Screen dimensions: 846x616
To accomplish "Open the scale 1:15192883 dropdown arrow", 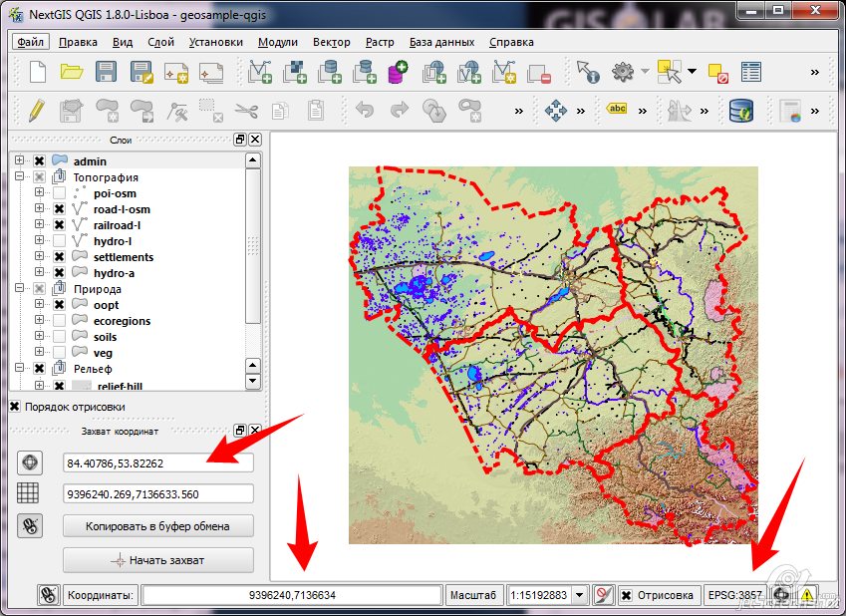I will [580, 595].
